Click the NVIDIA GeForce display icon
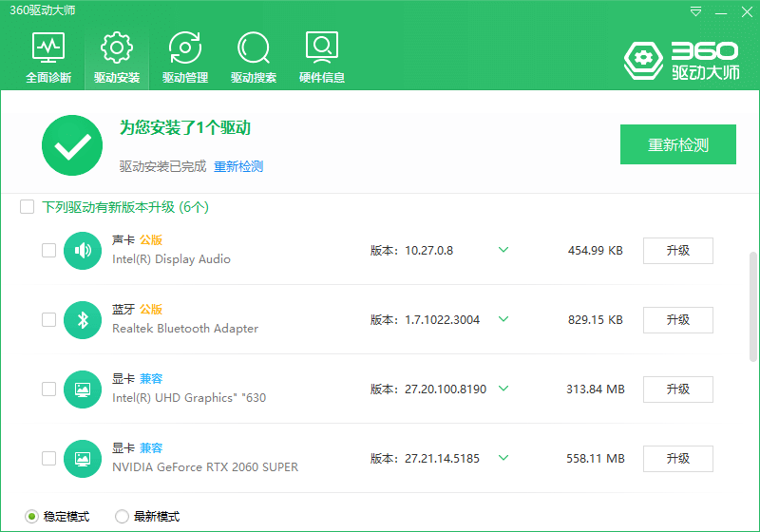 click(x=83, y=458)
